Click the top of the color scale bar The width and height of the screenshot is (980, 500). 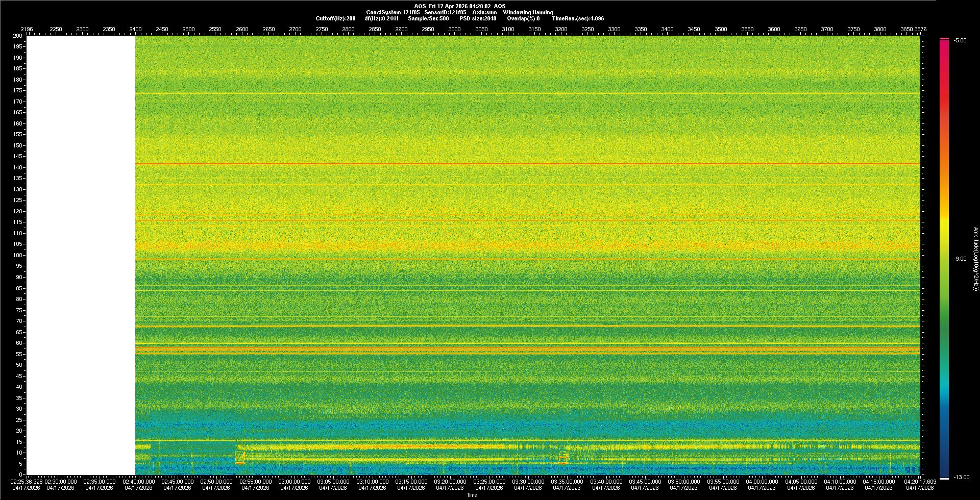tap(944, 40)
